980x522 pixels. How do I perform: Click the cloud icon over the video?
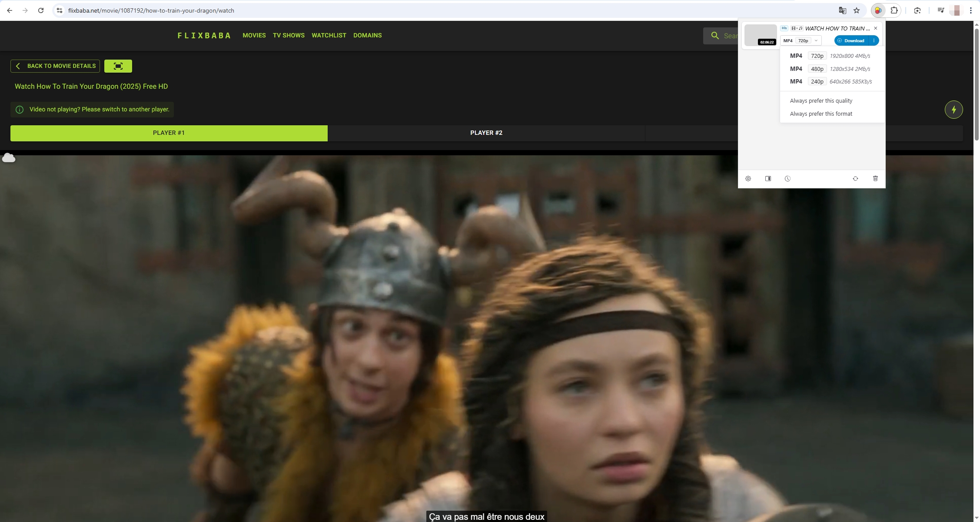[9, 157]
